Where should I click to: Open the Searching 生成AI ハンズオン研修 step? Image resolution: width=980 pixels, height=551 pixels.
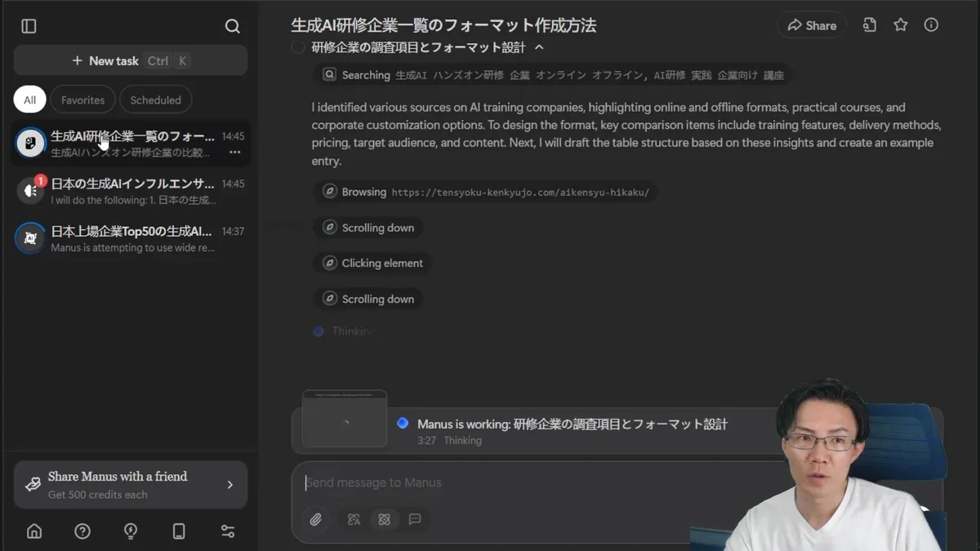(553, 75)
